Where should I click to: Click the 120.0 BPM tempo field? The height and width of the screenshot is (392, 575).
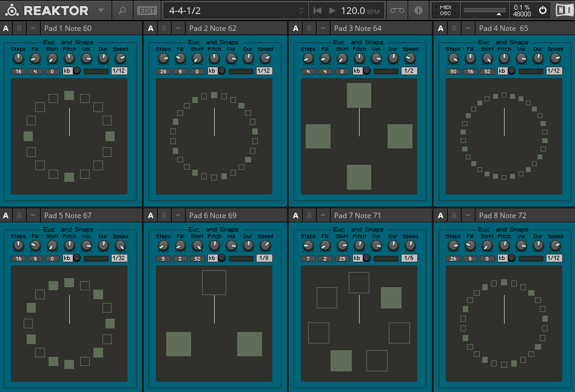(x=352, y=10)
